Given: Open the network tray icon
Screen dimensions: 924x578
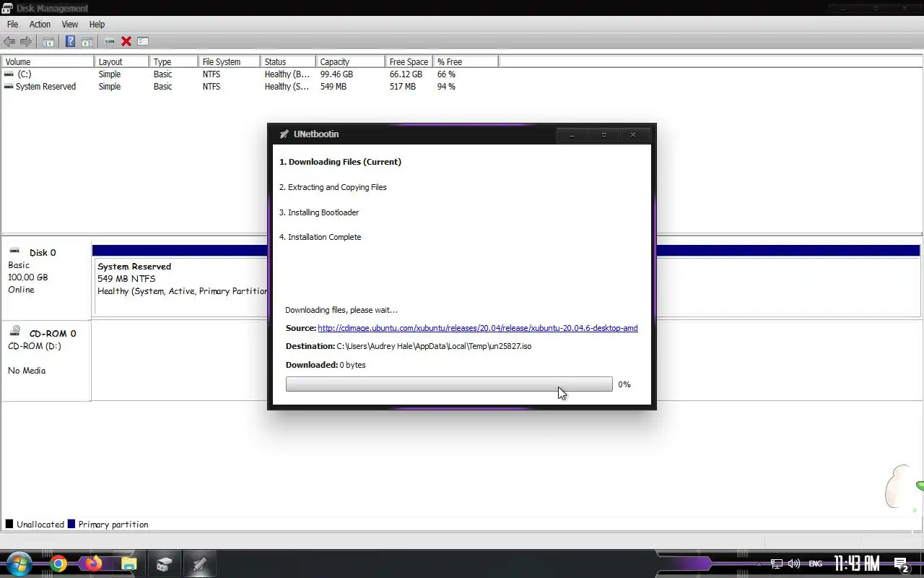Looking at the screenshot, I should 777,564.
